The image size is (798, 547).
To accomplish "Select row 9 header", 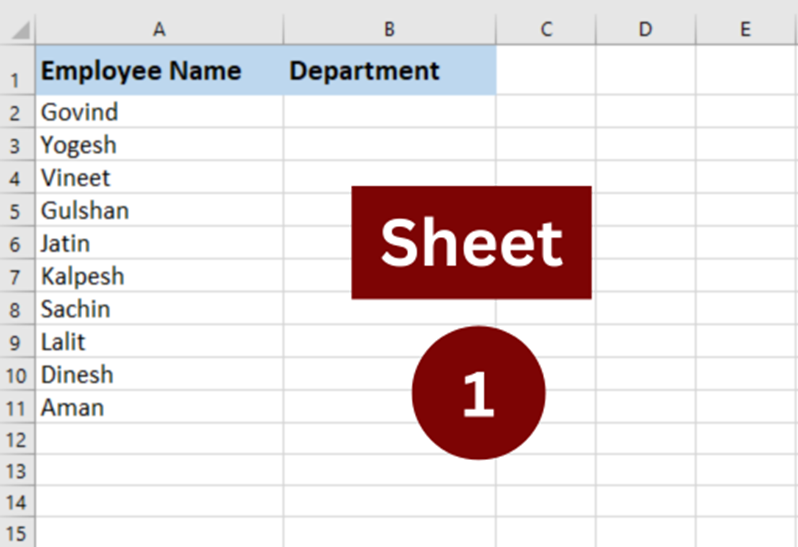I will tap(17, 341).
